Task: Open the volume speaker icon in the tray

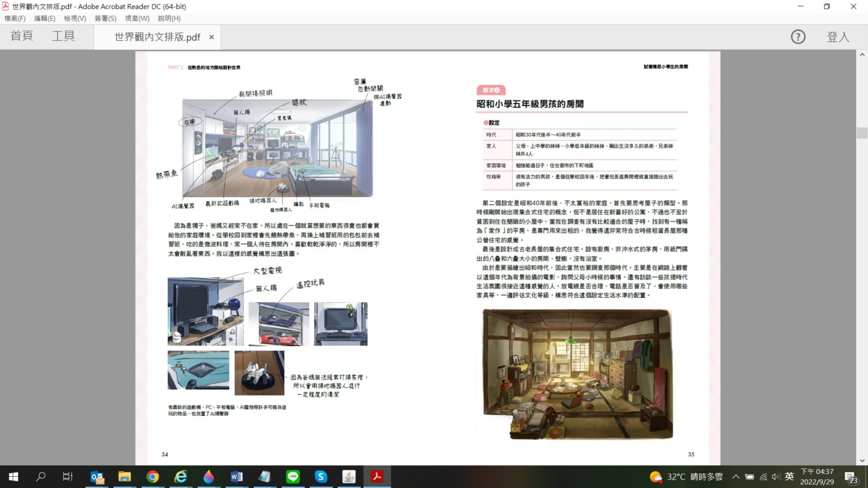Action: pyautogui.click(x=776, y=477)
